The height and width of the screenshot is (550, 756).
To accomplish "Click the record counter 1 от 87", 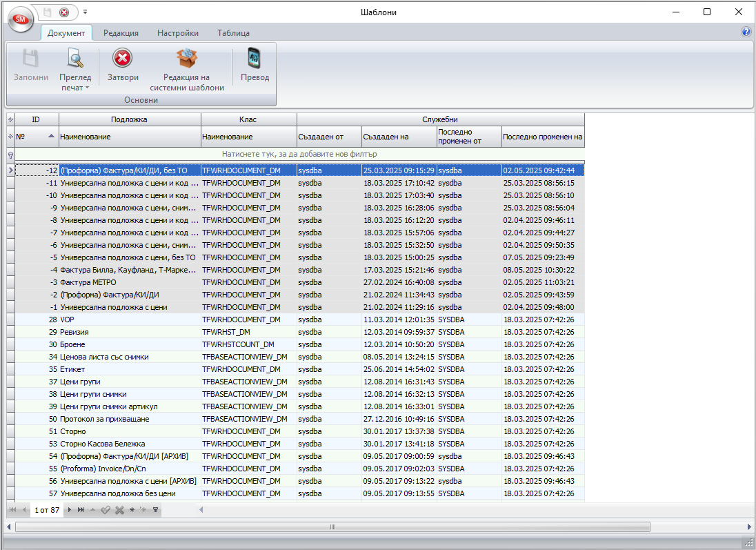I will [47, 510].
